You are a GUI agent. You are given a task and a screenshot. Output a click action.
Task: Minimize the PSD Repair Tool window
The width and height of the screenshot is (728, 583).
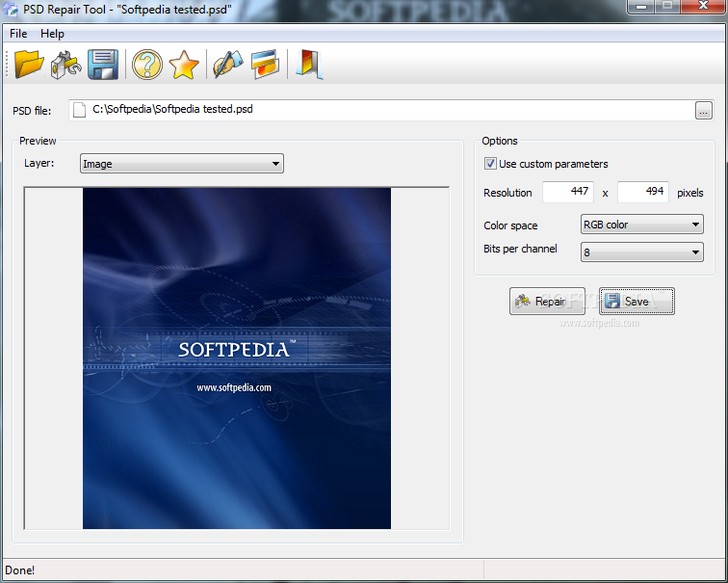(641, 7)
